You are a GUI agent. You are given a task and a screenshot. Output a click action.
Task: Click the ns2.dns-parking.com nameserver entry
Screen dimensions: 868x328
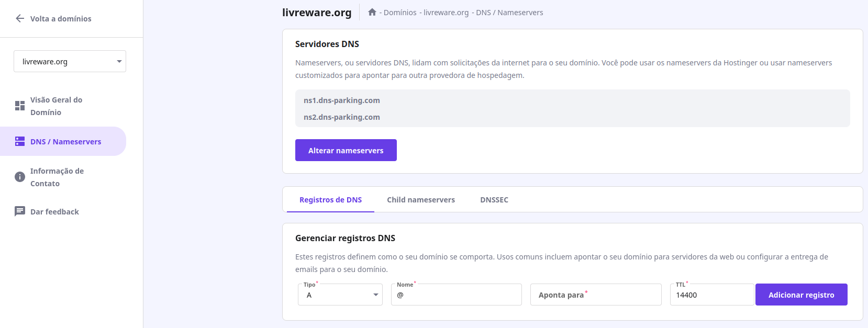click(x=342, y=117)
